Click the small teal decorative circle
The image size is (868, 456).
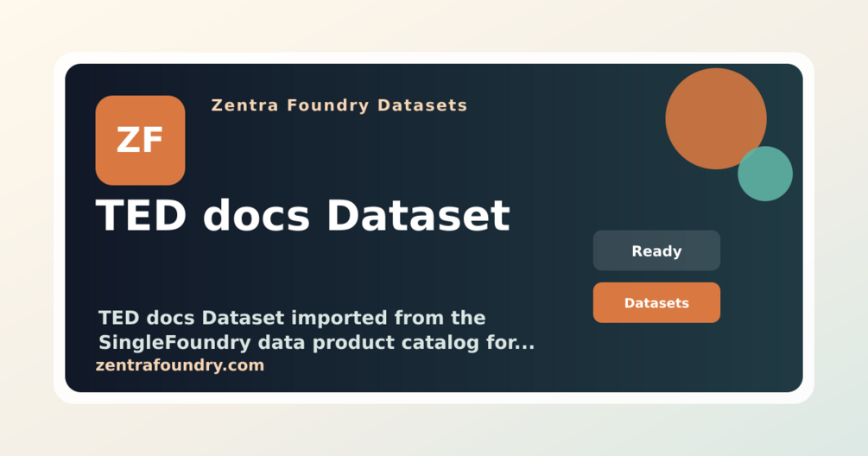click(765, 174)
